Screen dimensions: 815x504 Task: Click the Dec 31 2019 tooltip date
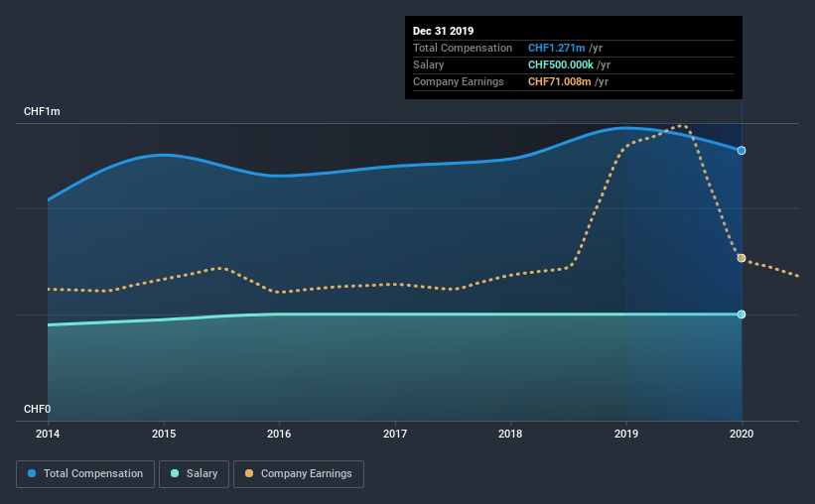point(444,31)
